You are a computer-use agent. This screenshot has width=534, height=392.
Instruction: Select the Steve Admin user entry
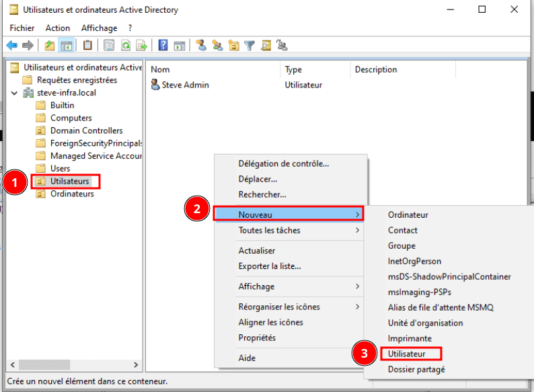[x=185, y=85]
